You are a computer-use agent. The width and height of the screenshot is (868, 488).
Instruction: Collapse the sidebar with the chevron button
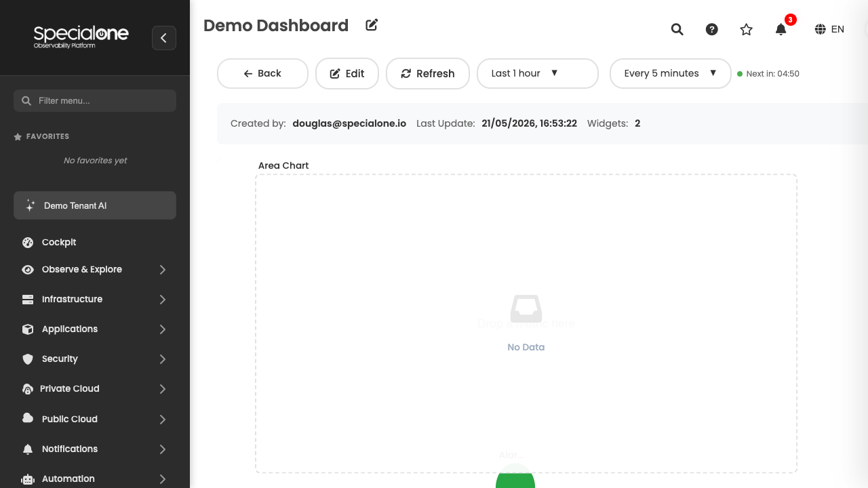coord(164,38)
